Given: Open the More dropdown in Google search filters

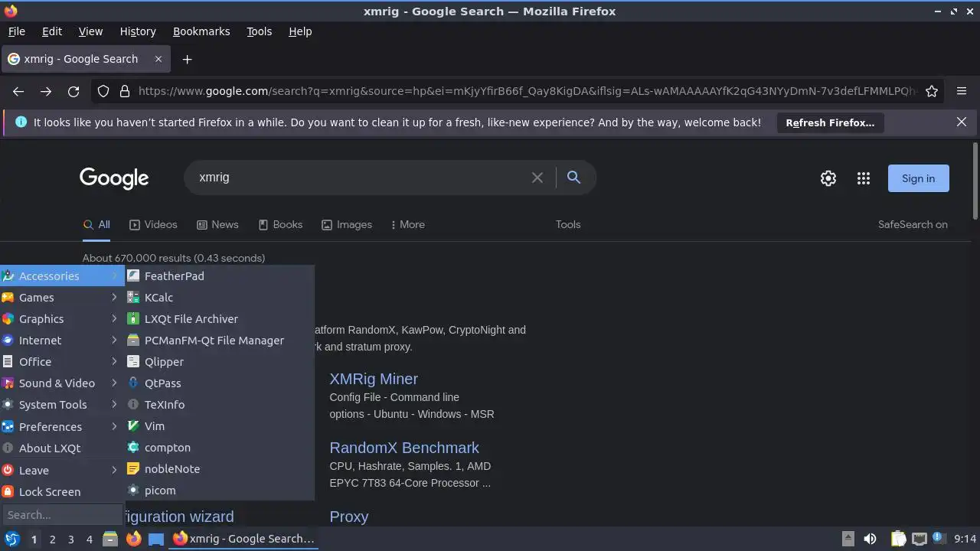Looking at the screenshot, I should click(407, 224).
